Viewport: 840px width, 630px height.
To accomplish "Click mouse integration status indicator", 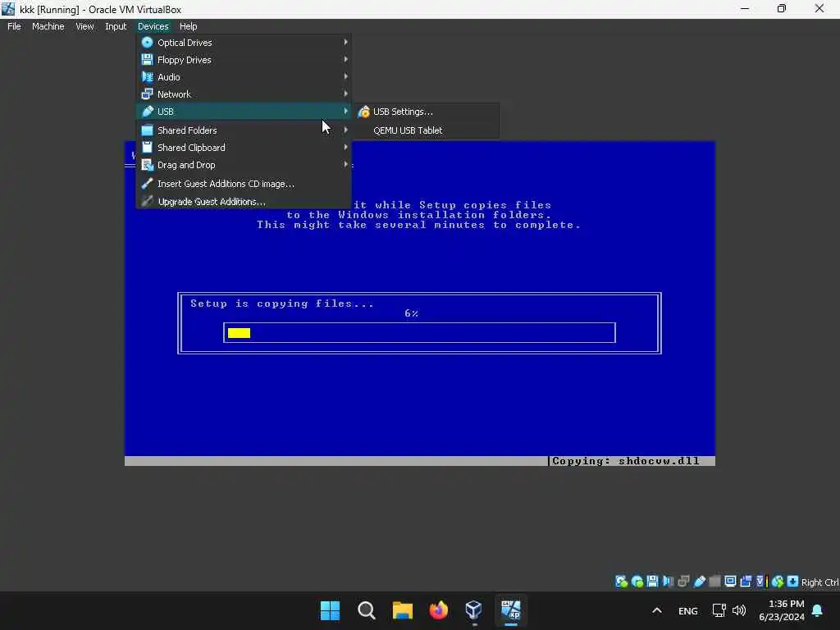I will point(778,582).
